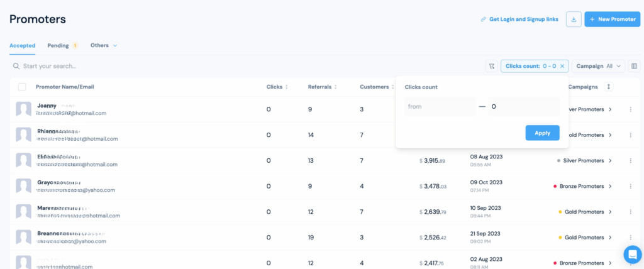Expand Gold Promoters chevron in Rhiann row
Viewport: 644px width, 269px height.
(610, 134)
